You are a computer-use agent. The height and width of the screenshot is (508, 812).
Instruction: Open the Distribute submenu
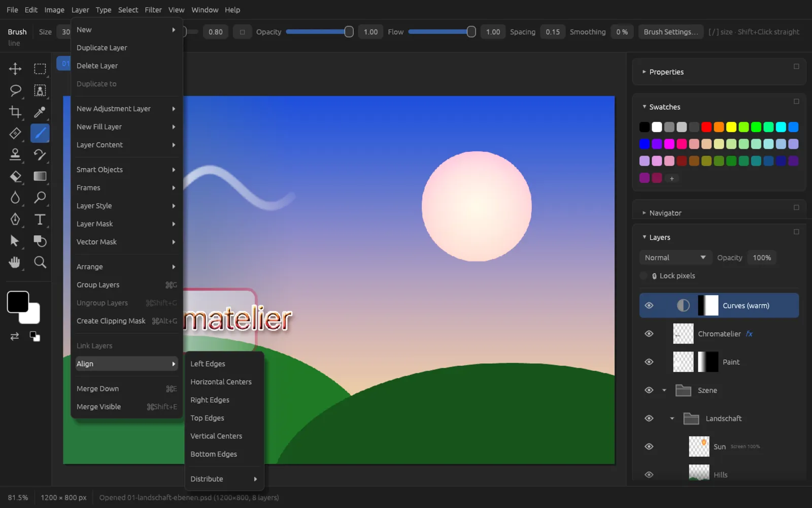[224, 479]
